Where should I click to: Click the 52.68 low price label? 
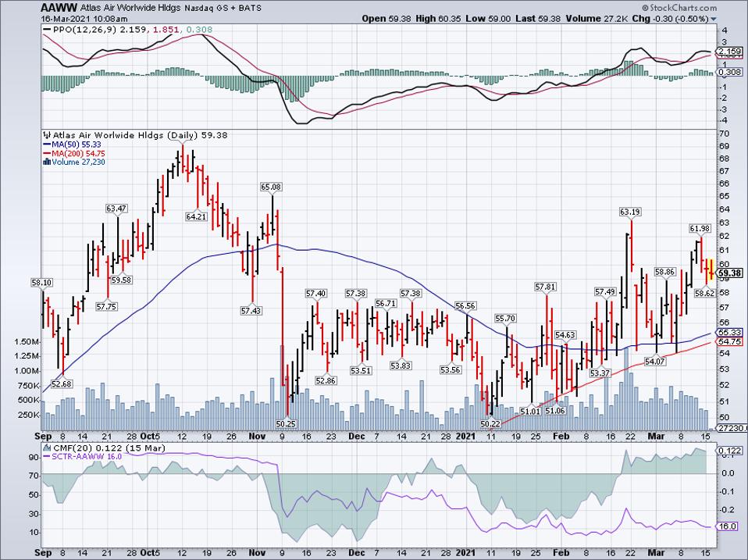tap(62, 384)
